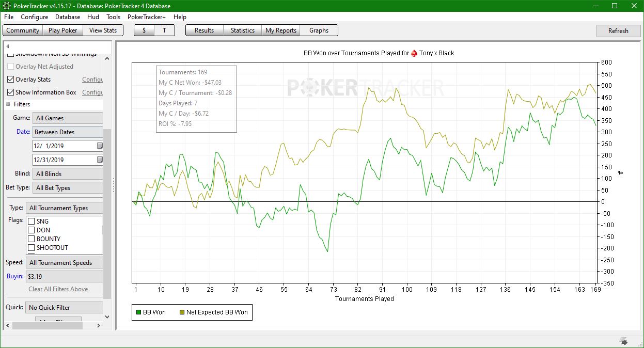Click Clear All Filters Above link
644x348 pixels.
pos(58,289)
